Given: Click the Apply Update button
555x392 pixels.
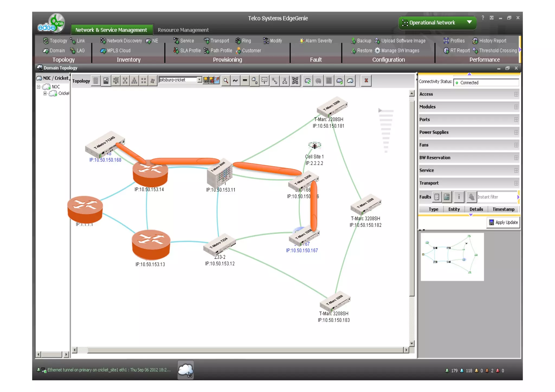Looking at the screenshot, I should coord(503,222).
